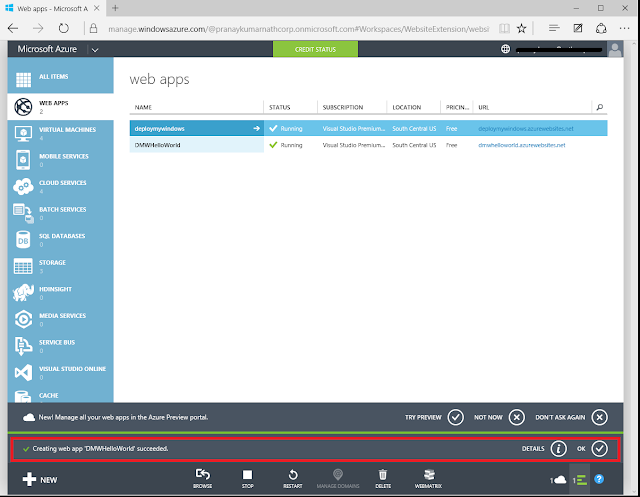Open the browser reading view icon
The height and width of the screenshot is (497, 640).
504,28
